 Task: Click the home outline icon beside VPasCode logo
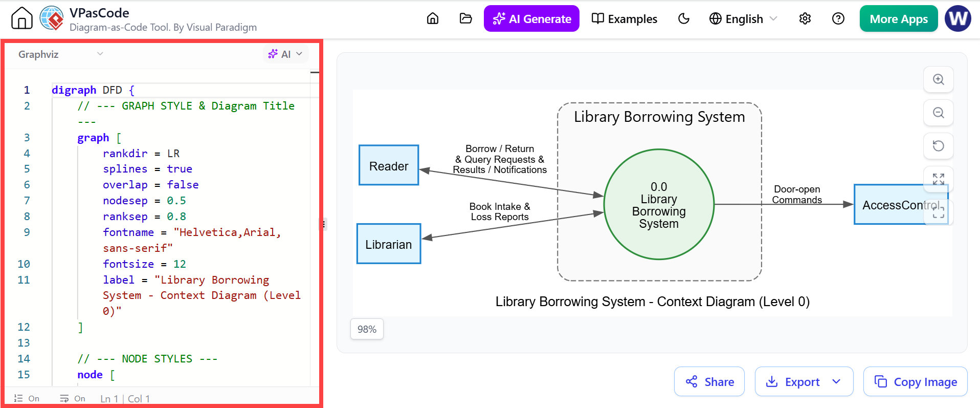[21, 18]
